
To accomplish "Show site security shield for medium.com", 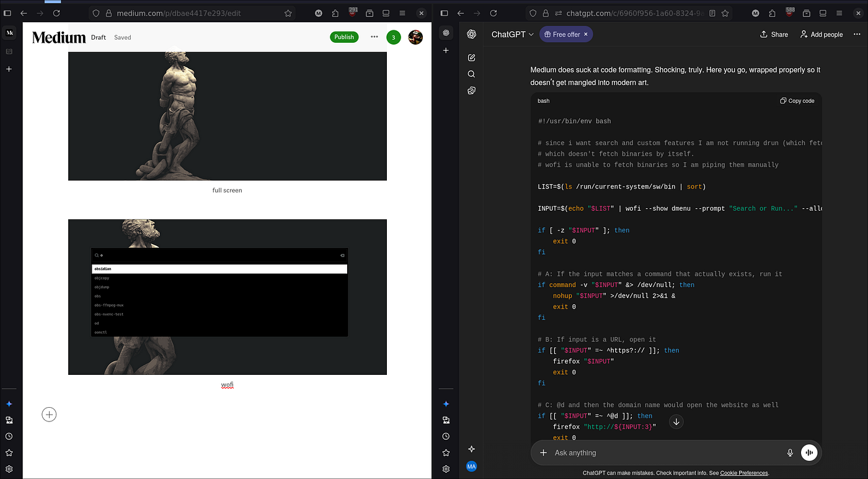I will point(96,13).
